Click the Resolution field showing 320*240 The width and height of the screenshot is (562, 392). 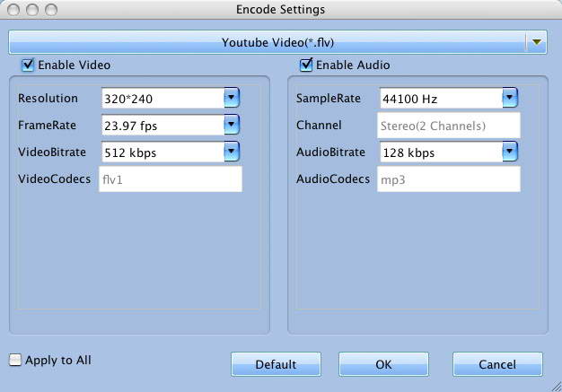[x=162, y=98]
